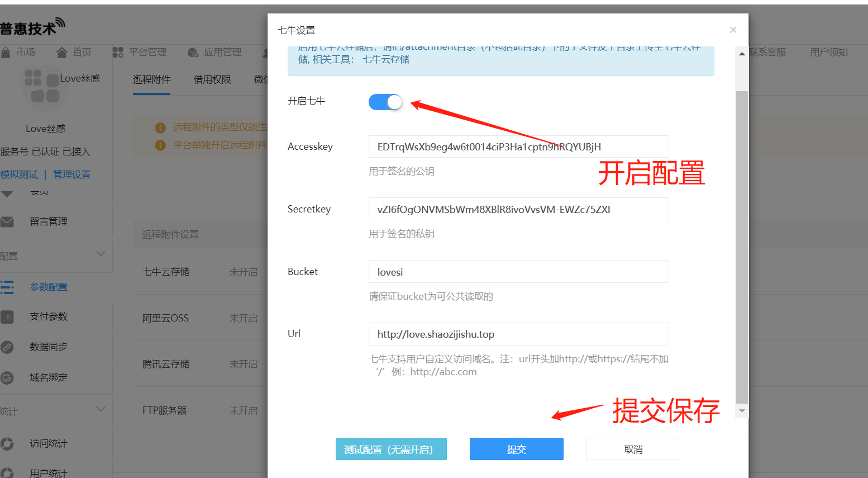Click the 首页 home icon
The image size is (868, 478).
click(62, 53)
